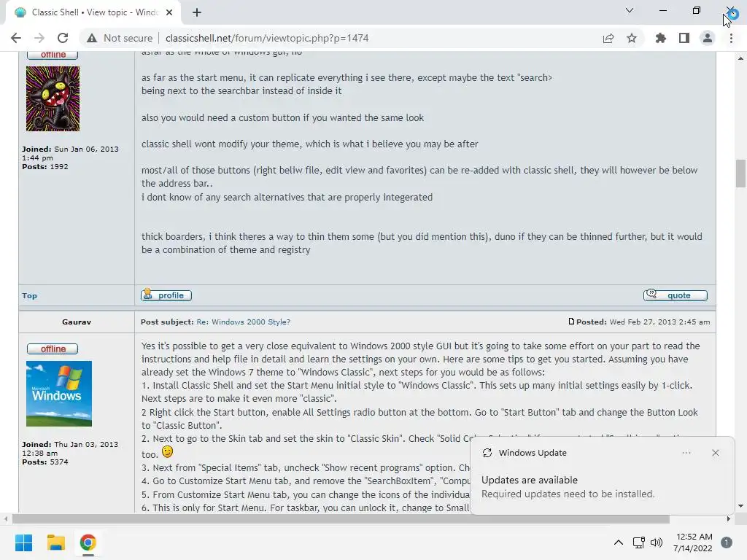747x560 pixels.
Task: Click the browser forward arrow
Action: click(39, 38)
